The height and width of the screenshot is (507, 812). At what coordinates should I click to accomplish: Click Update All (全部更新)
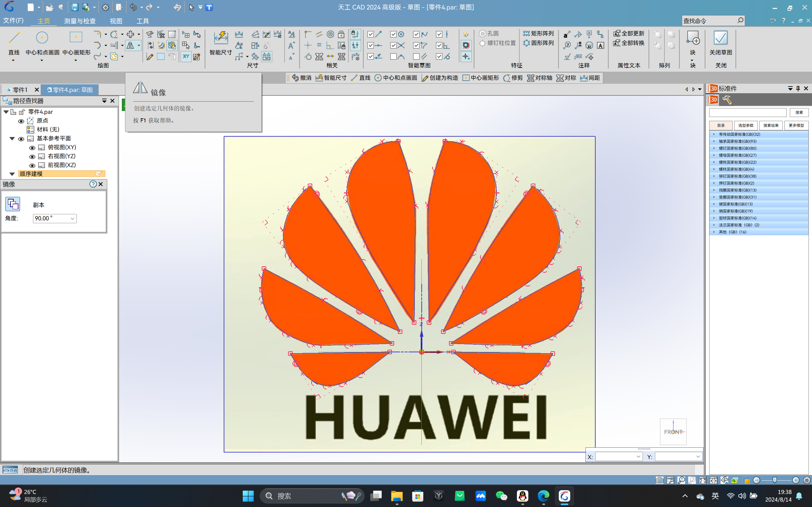point(629,34)
